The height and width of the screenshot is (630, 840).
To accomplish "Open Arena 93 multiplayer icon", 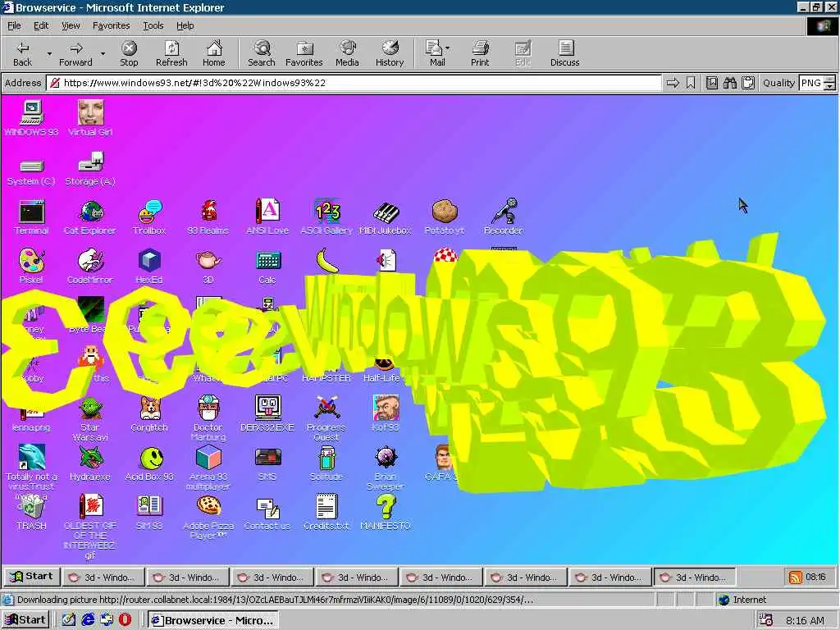I will pyautogui.click(x=208, y=468).
